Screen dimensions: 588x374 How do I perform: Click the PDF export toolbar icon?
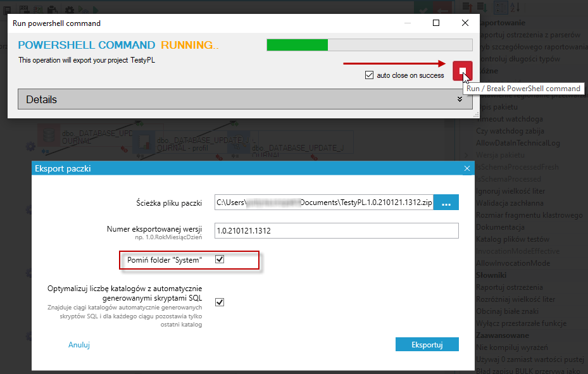(25, 9)
